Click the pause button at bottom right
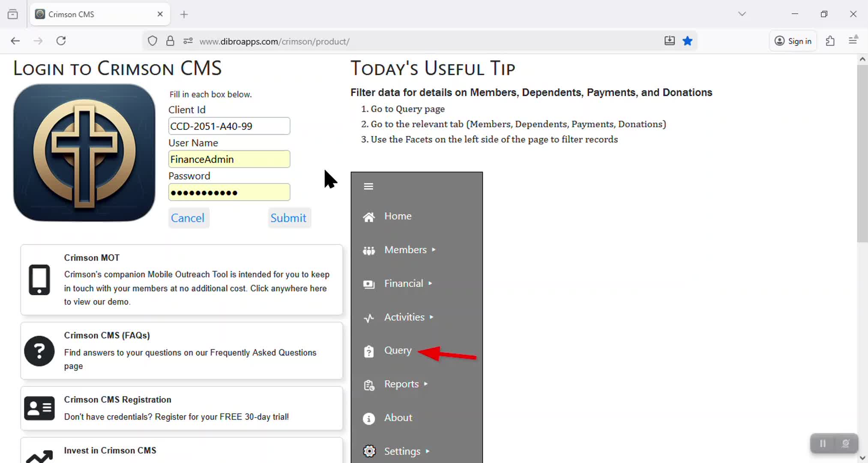Image resolution: width=868 pixels, height=463 pixels. coord(823,443)
